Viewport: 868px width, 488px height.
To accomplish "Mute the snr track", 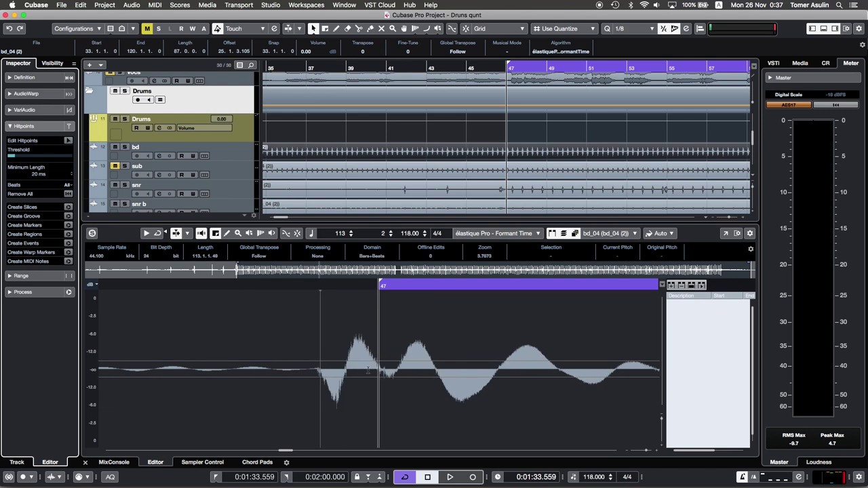I will tap(115, 184).
